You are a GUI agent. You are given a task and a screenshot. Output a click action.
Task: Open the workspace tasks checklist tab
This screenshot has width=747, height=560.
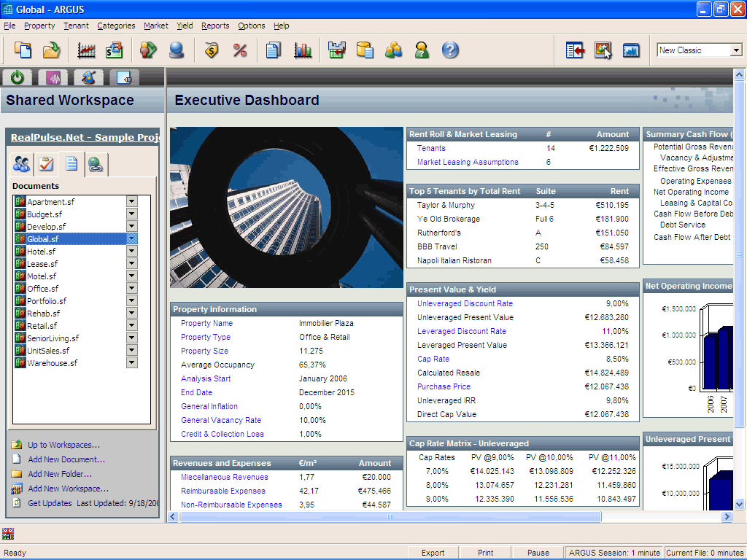pyautogui.click(x=46, y=164)
